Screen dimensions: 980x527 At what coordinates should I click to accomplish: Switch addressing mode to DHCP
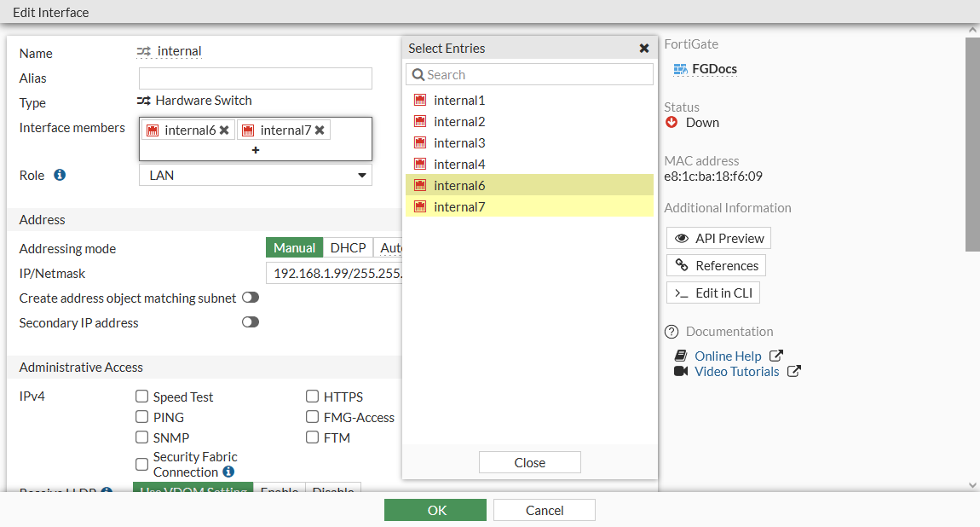pos(348,247)
